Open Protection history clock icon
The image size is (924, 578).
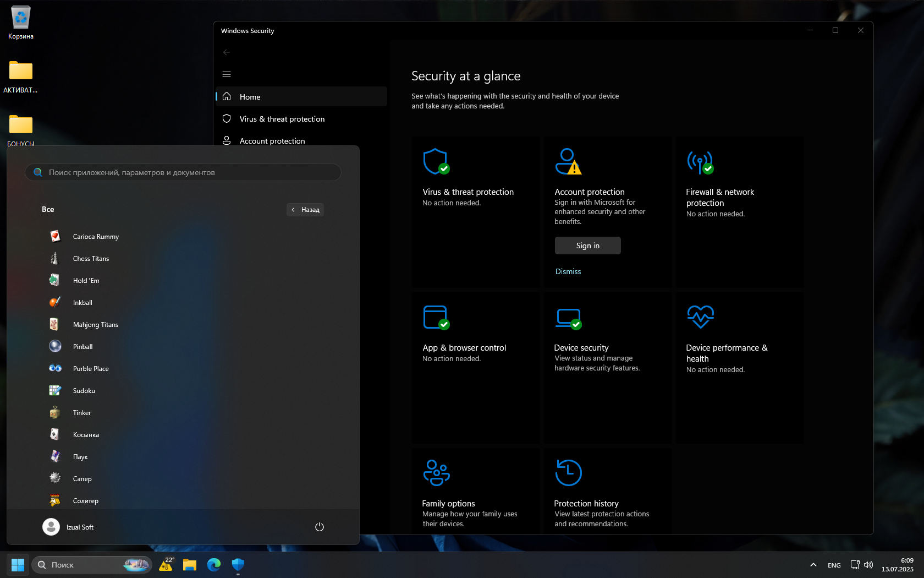click(568, 473)
